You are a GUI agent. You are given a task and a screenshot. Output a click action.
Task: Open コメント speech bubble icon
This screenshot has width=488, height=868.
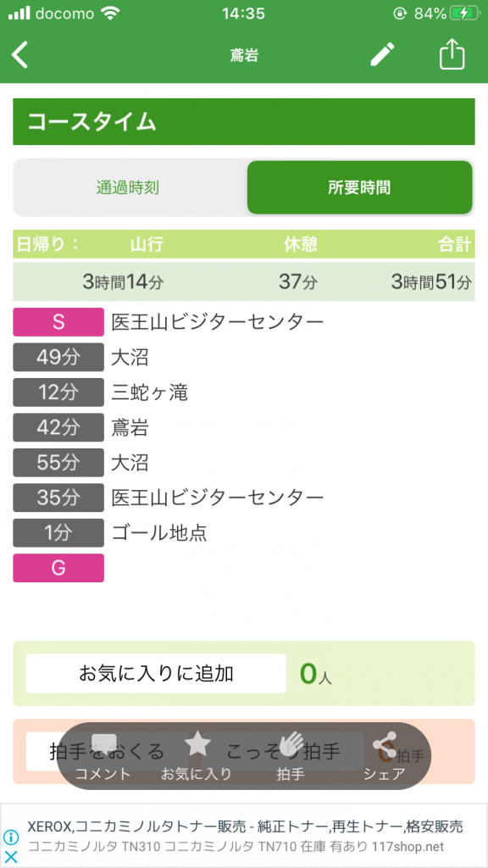click(103, 745)
